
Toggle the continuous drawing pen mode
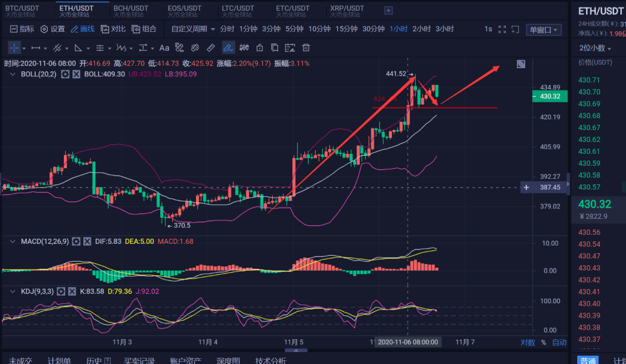pos(228,48)
